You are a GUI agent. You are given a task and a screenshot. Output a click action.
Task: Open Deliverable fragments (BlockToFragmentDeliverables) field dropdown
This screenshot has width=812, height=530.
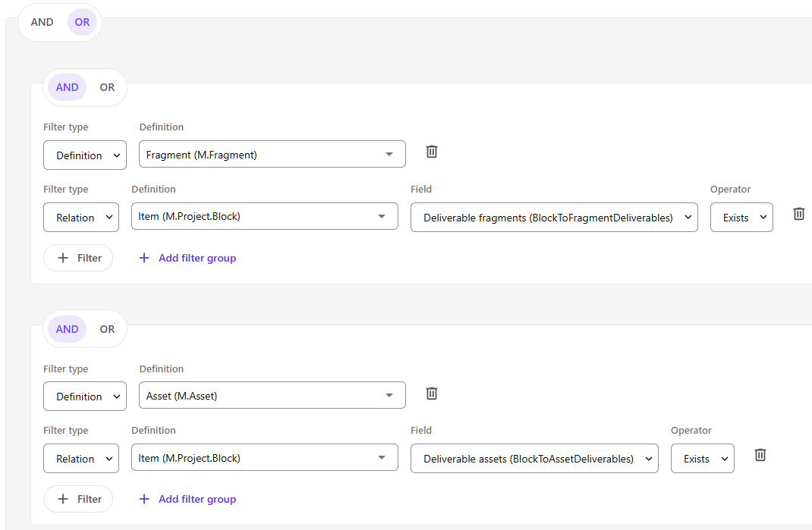click(x=554, y=218)
